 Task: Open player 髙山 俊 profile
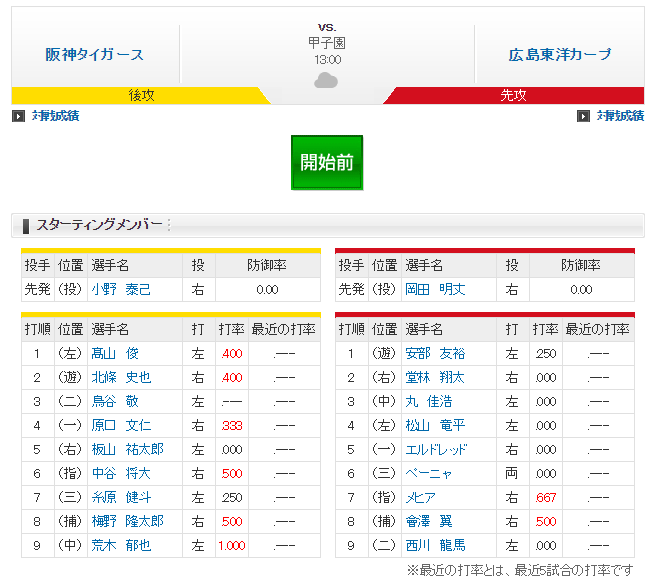115,354
